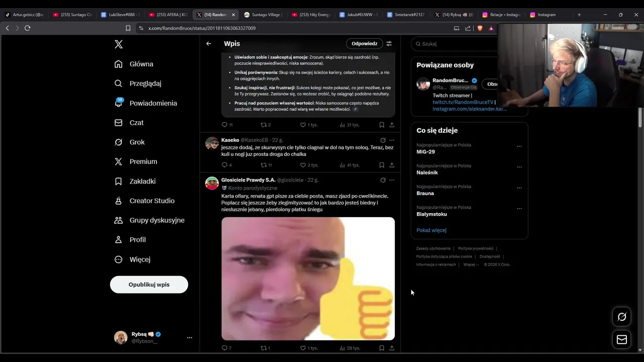Go back with Wpis header arrow
The width and height of the screenshot is (644, 362).
click(x=209, y=44)
